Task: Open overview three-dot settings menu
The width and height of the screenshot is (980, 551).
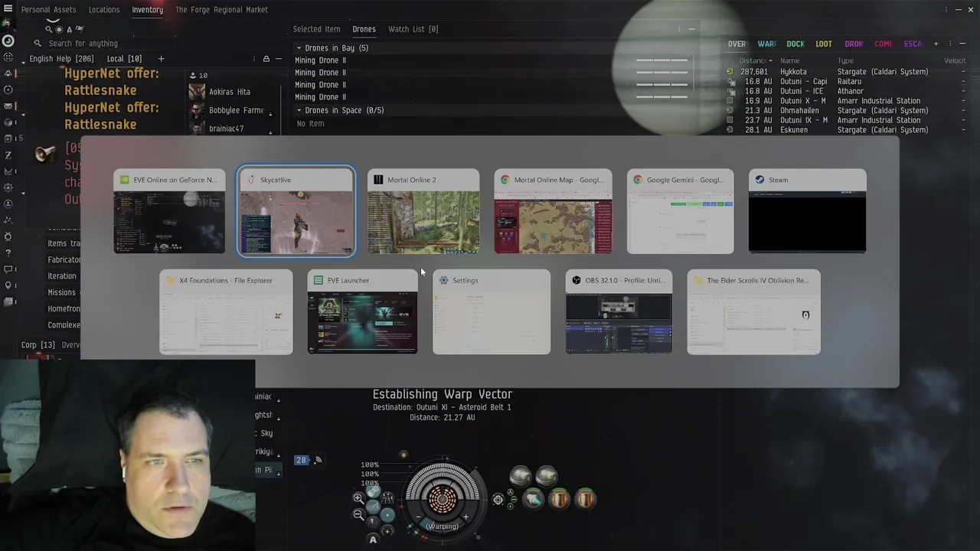Action: [x=950, y=44]
